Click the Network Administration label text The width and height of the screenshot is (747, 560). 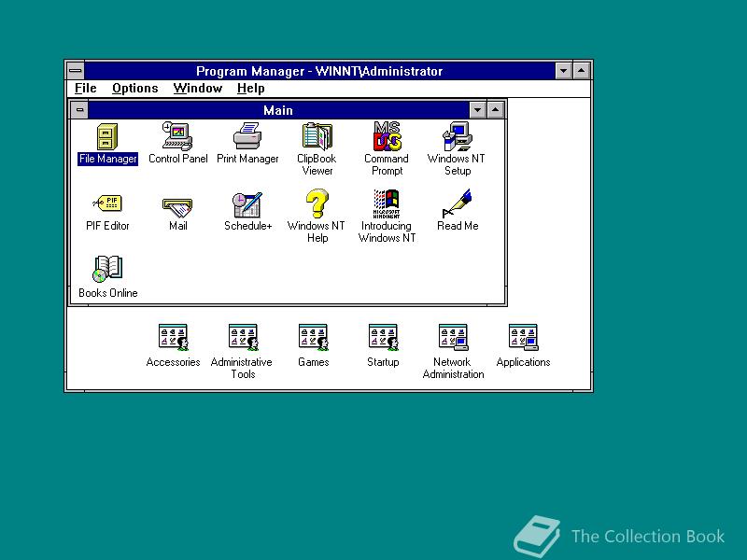coord(453,368)
